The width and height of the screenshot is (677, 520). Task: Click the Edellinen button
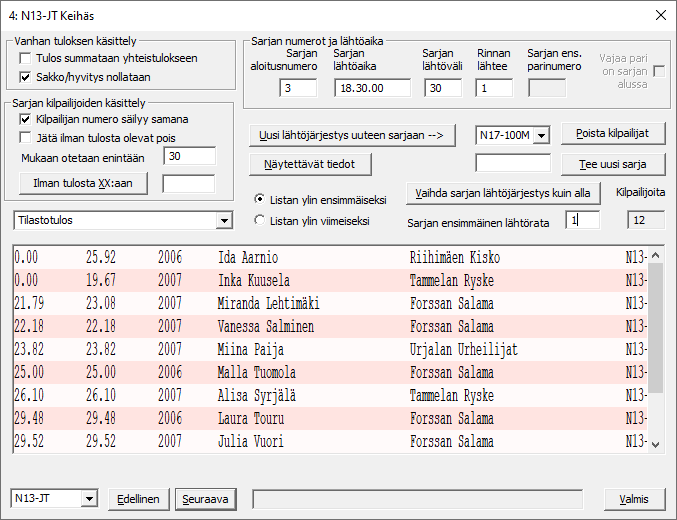138,498
